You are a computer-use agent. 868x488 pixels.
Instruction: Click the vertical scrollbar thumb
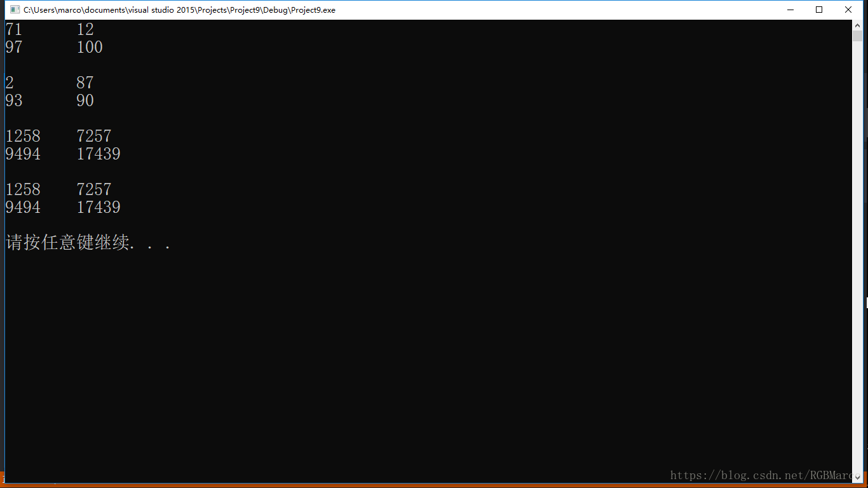(857, 36)
